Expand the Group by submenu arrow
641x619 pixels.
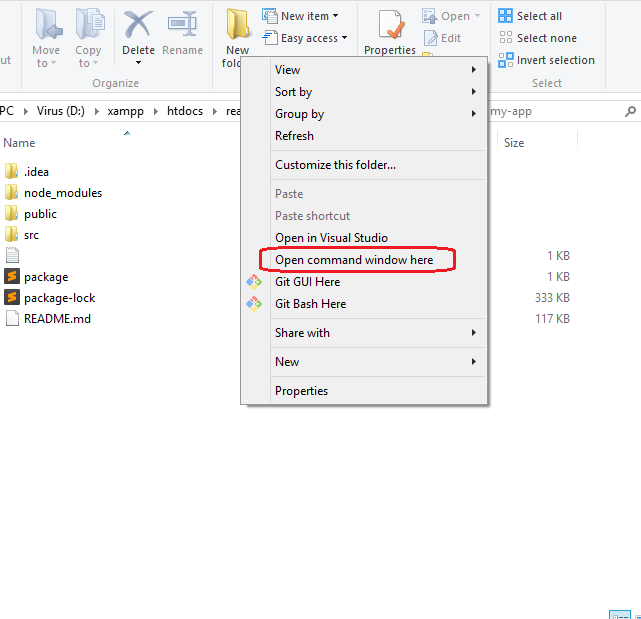tap(473, 114)
